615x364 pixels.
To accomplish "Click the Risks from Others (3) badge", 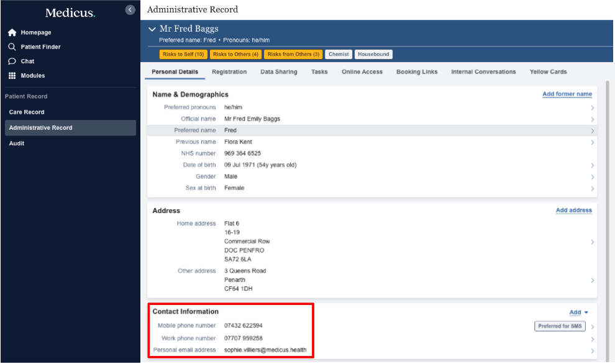I will [293, 55].
